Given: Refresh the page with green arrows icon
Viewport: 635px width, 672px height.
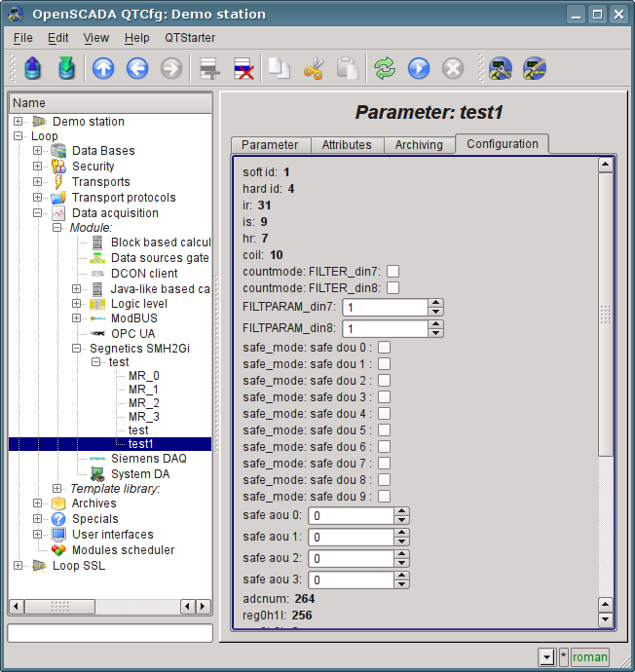Looking at the screenshot, I should pyautogui.click(x=385, y=68).
